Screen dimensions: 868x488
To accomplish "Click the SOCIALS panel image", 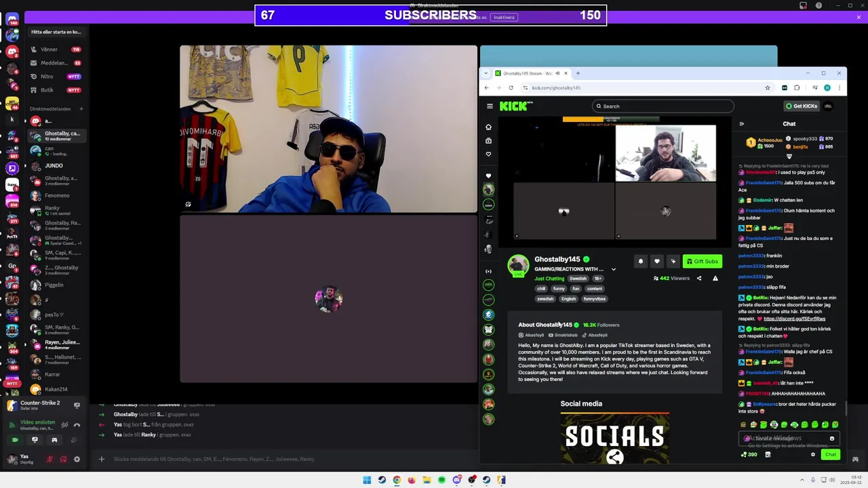I will tap(614, 438).
